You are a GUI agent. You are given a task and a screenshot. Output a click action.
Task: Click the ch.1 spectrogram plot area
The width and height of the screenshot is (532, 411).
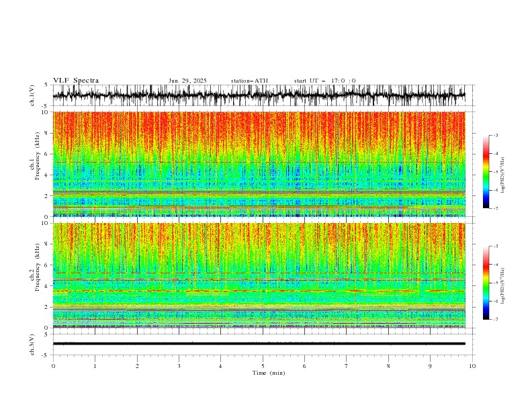[259, 164]
